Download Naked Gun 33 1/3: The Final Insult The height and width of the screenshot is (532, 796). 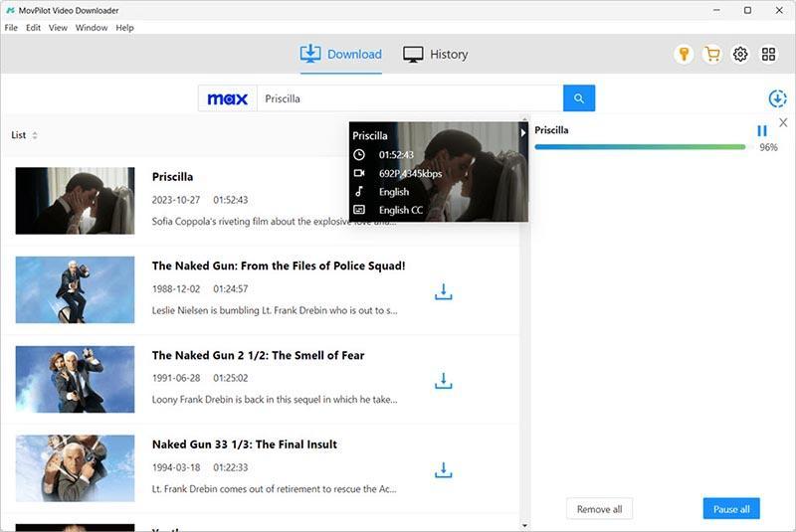pyautogui.click(x=443, y=470)
